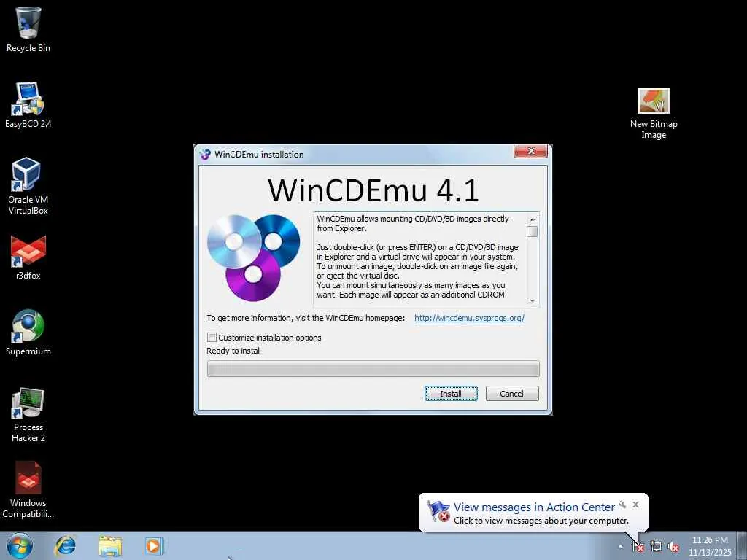
Task: Open View messages in Action Center balloon
Action: pos(534,507)
